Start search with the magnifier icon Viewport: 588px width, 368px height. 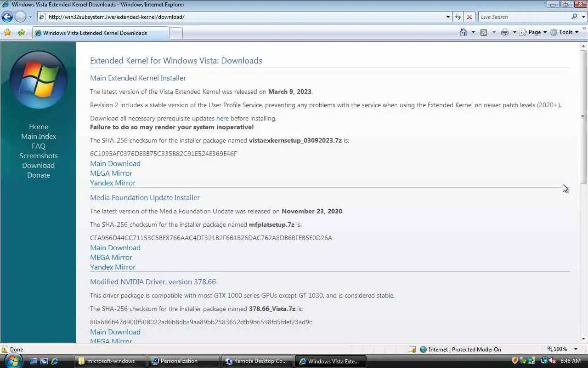574,17
